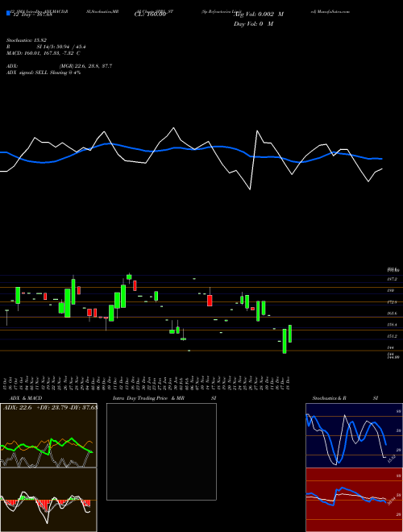The width and height of the screenshot is (403, 532).
Task: Click the 'CL: 160.00' closing price text
Action: pos(152,15)
